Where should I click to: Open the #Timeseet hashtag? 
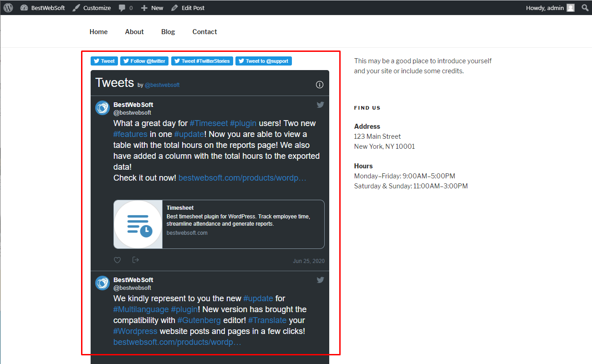[209, 123]
